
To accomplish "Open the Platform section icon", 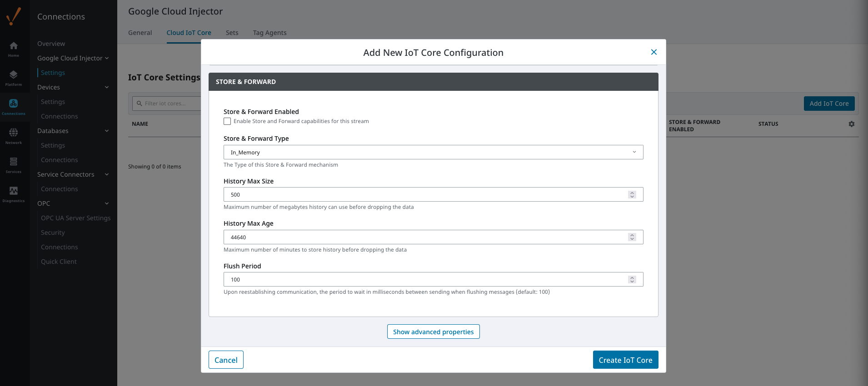I will click(14, 78).
